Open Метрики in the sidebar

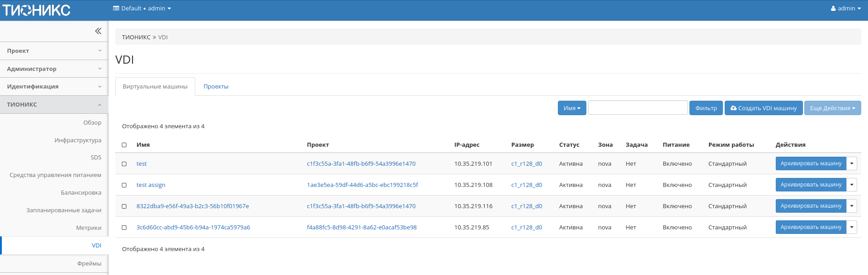click(89, 228)
